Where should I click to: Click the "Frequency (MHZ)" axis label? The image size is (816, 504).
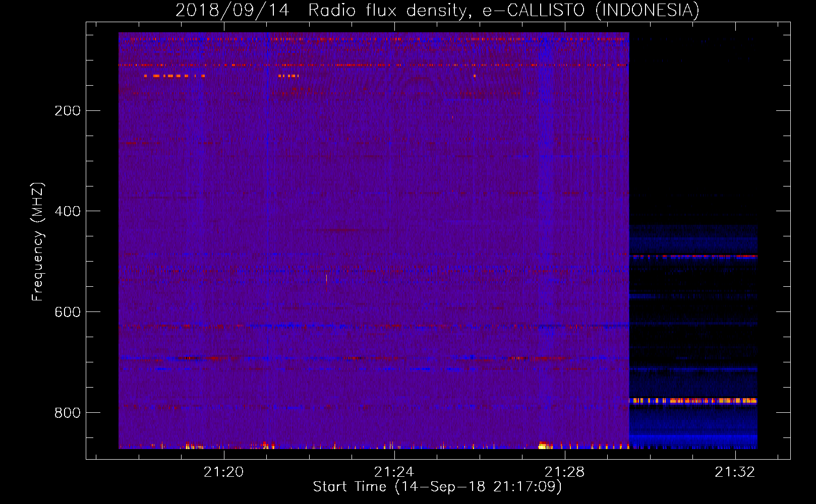click(38, 242)
